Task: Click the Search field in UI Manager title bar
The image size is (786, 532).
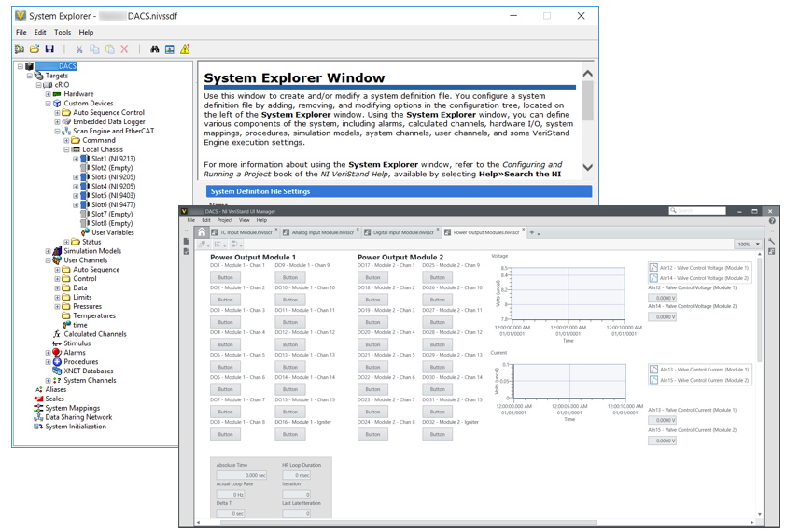Action: (x=697, y=211)
